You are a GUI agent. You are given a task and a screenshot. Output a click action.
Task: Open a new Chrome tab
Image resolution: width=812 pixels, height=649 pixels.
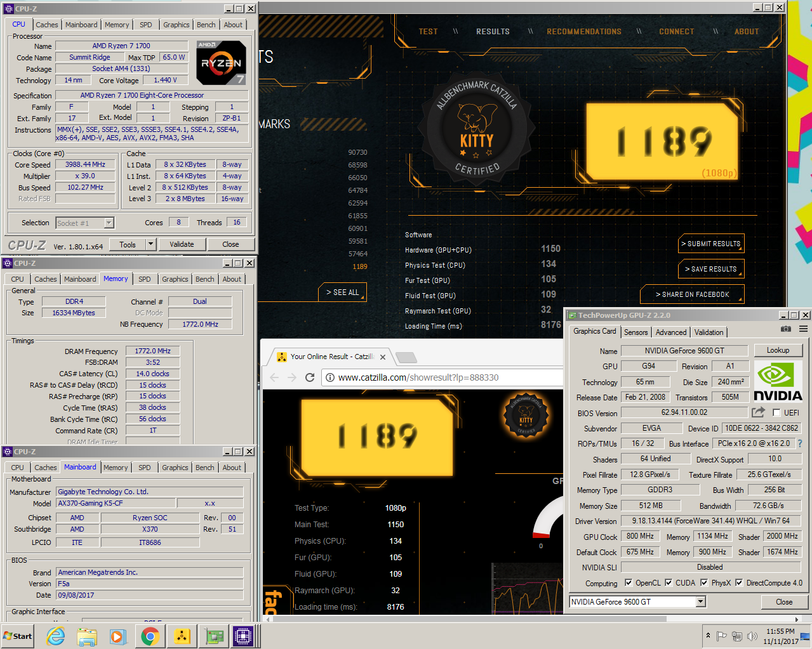pyautogui.click(x=405, y=357)
